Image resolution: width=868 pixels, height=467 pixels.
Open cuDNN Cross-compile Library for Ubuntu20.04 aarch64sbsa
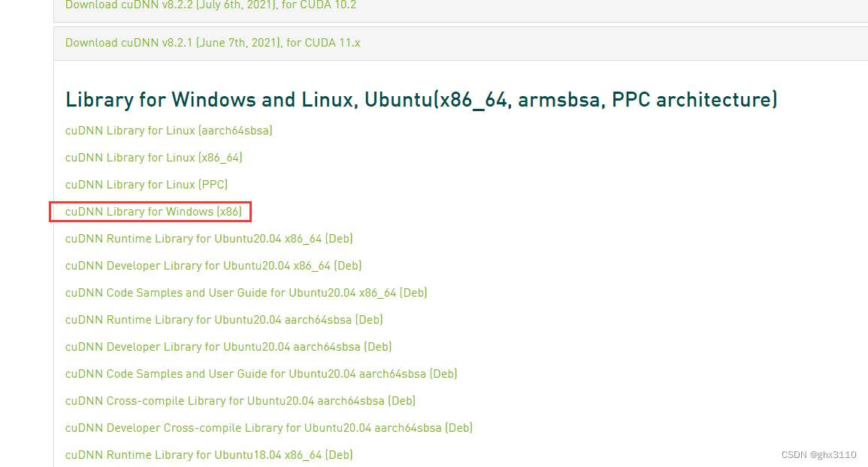240,400
